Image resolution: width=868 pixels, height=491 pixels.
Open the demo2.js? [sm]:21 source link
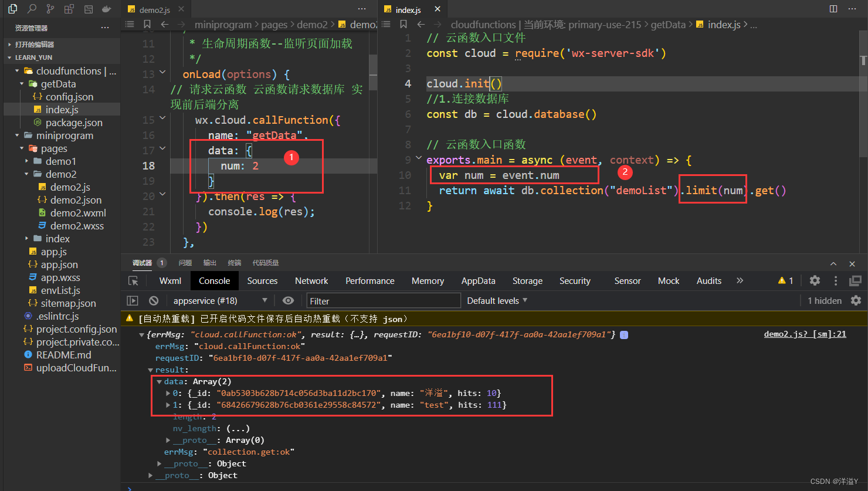pyautogui.click(x=805, y=334)
